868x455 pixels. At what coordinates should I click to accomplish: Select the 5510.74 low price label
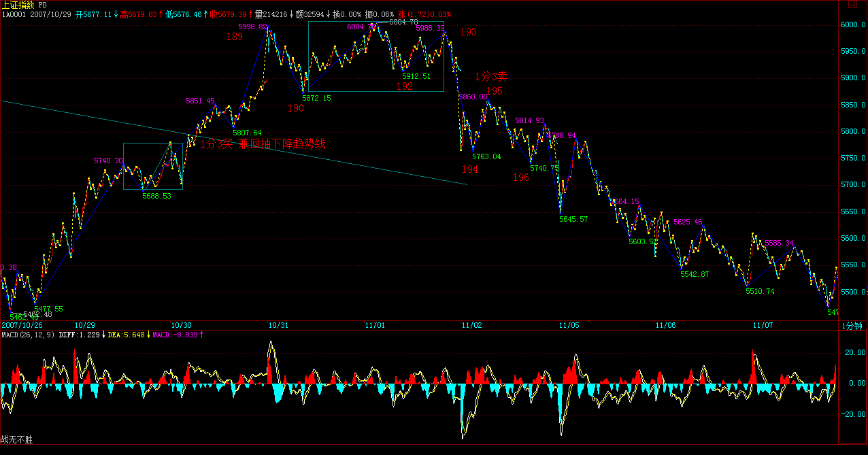pyautogui.click(x=760, y=291)
